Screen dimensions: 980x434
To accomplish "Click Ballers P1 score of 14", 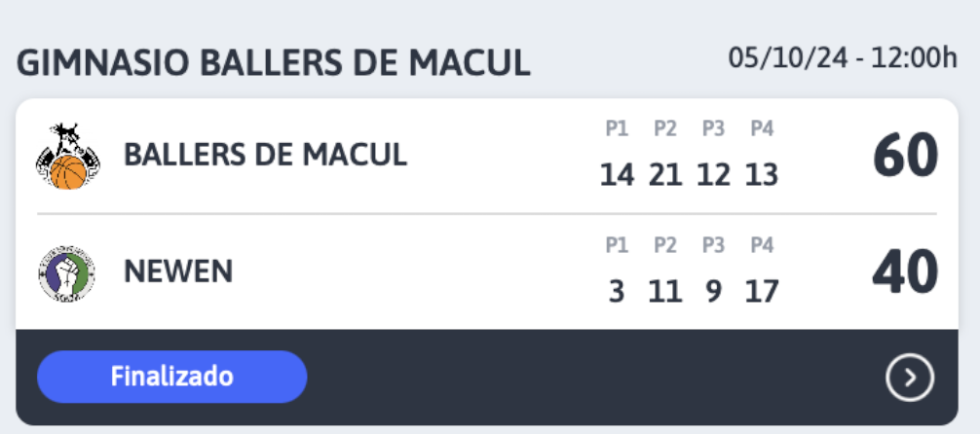I will (x=617, y=175).
